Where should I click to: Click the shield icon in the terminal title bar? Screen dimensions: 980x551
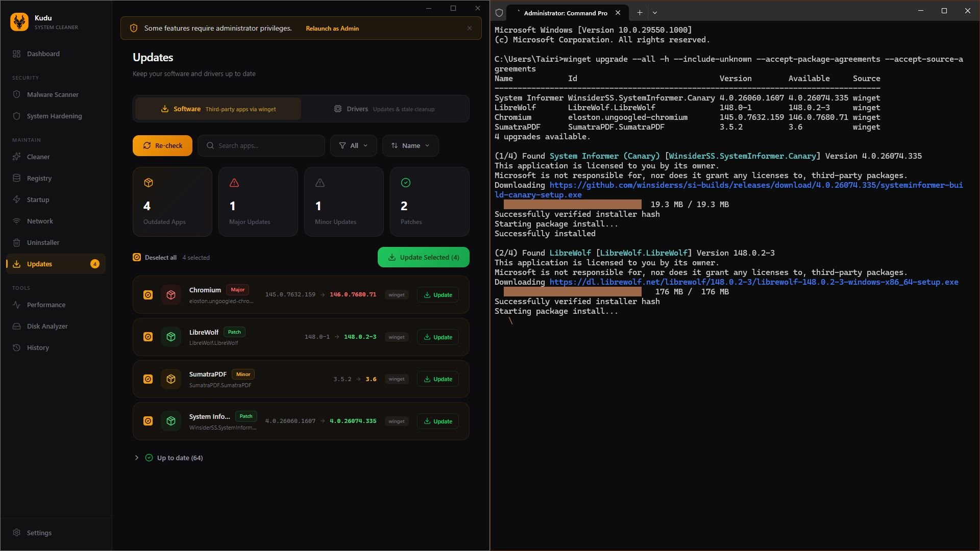click(499, 13)
